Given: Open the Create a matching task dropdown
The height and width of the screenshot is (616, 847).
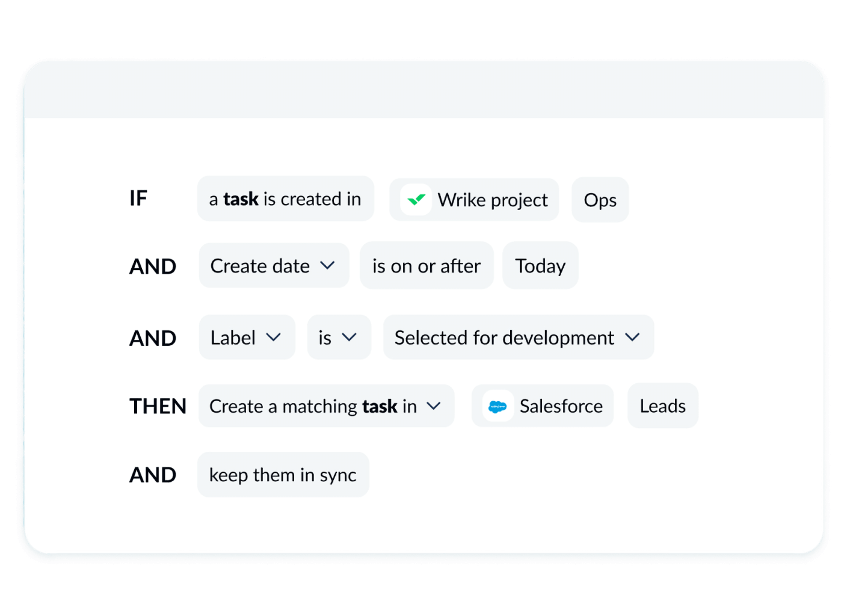Looking at the screenshot, I should click(x=325, y=406).
